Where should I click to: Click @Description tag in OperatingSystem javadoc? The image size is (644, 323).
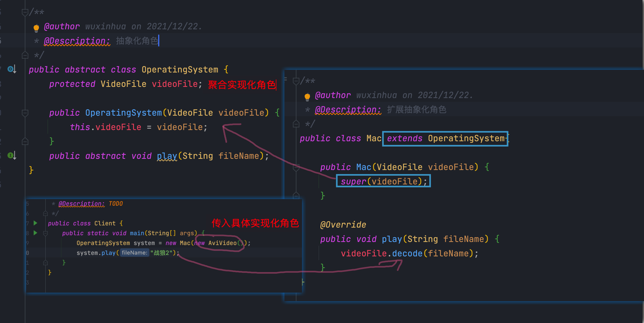(77, 41)
